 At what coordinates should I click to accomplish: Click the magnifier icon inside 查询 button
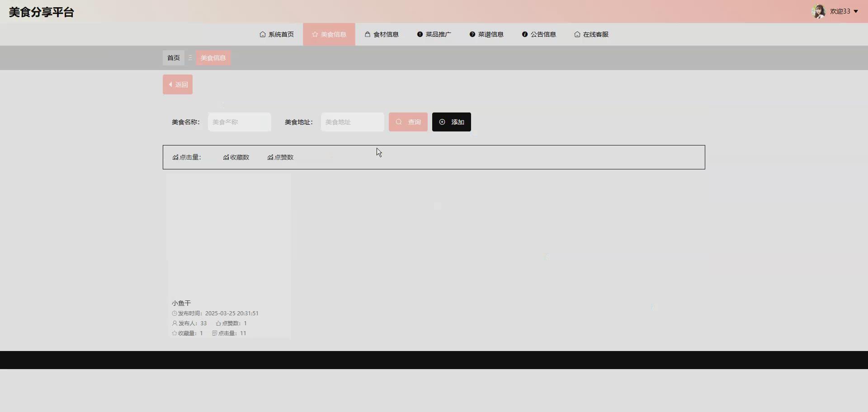[399, 122]
